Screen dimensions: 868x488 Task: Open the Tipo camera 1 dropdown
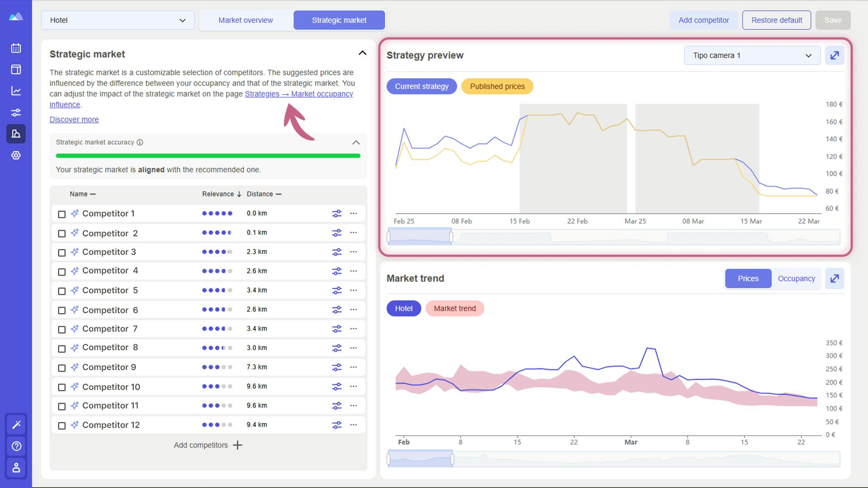coord(752,55)
